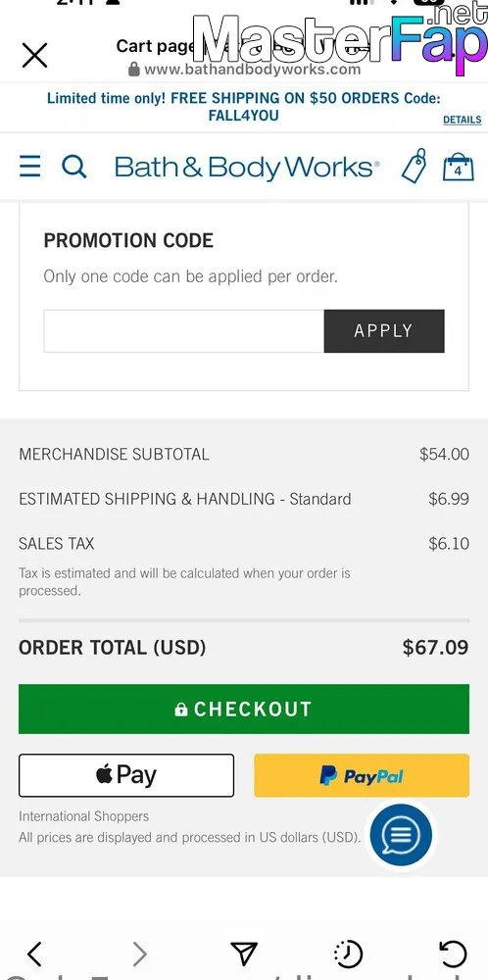Open the live chat bubble icon
Image resolution: width=488 pixels, height=980 pixels.
pyautogui.click(x=400, y=834)
